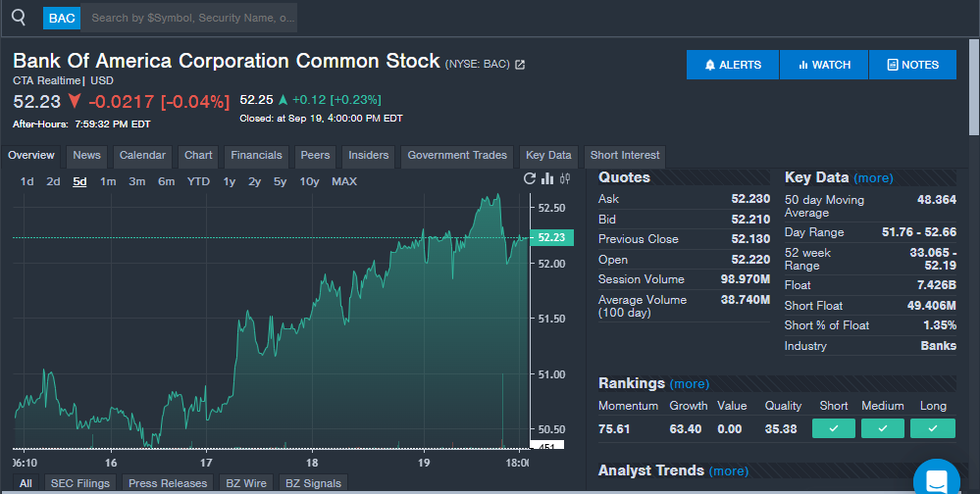Focus the symbol search input field
Screen dimensions: 980x494
(x=189, y=18)
